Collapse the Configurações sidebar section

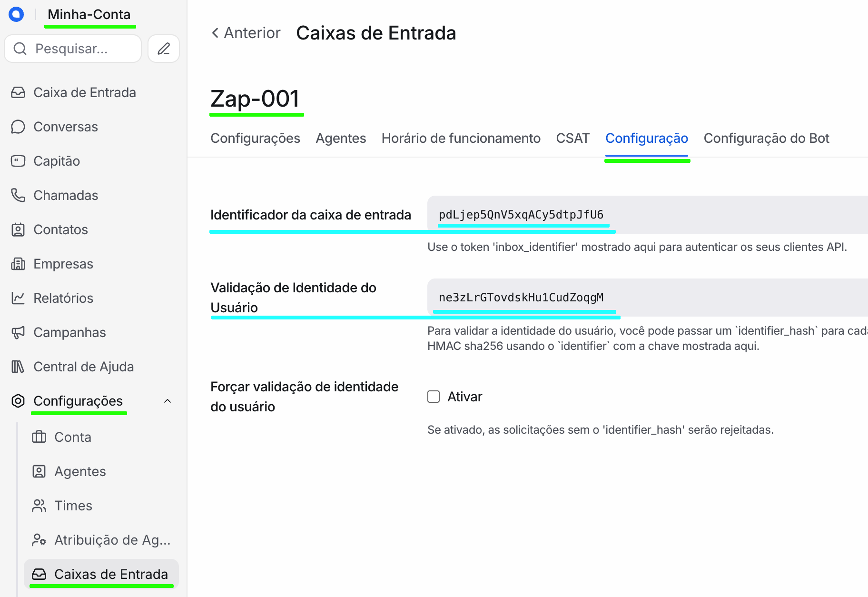coord(168,401)
